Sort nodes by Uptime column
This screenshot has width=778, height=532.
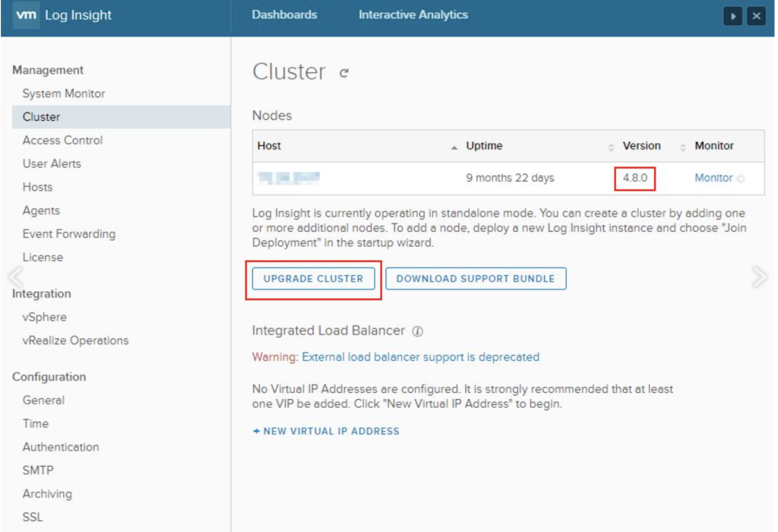pyautogui.click(x=484, y=146)
